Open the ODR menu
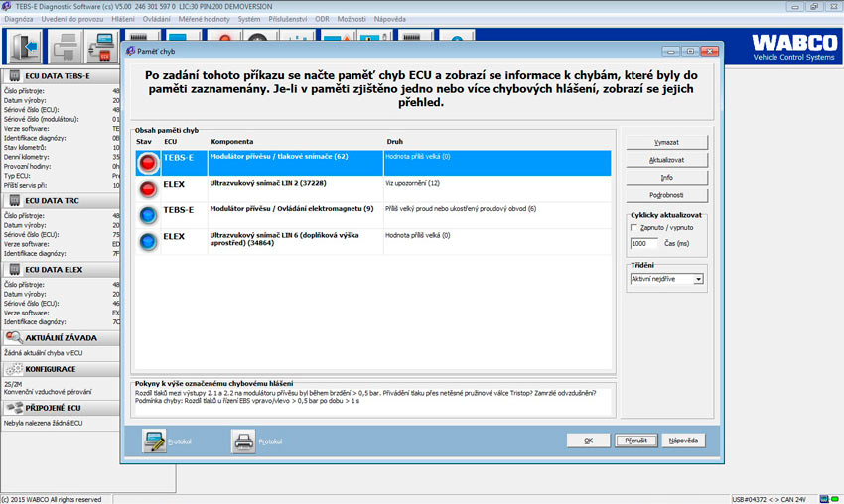The width and height of the screenshot is (844, 504). click(x=322, y=19)
